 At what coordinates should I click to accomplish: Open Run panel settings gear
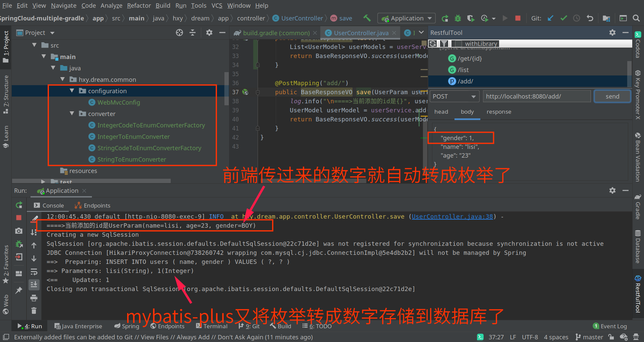click(x=612, y=190)
